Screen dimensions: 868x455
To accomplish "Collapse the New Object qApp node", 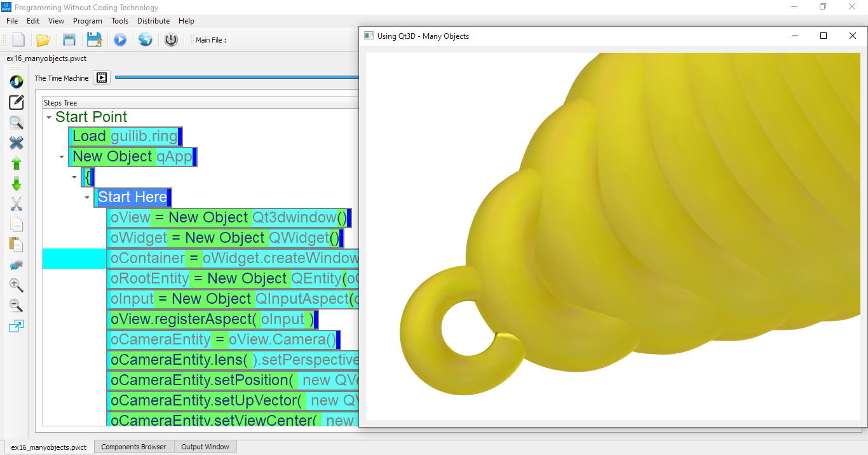I will (61, 156).
